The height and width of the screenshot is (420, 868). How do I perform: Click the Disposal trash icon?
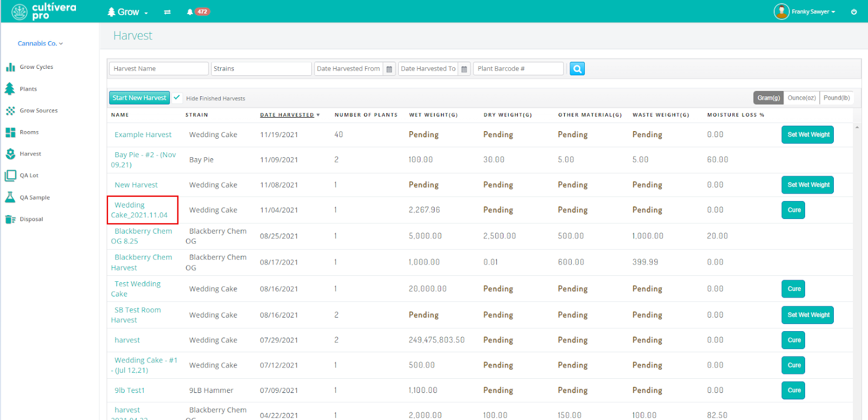click(x=10, y=219)
